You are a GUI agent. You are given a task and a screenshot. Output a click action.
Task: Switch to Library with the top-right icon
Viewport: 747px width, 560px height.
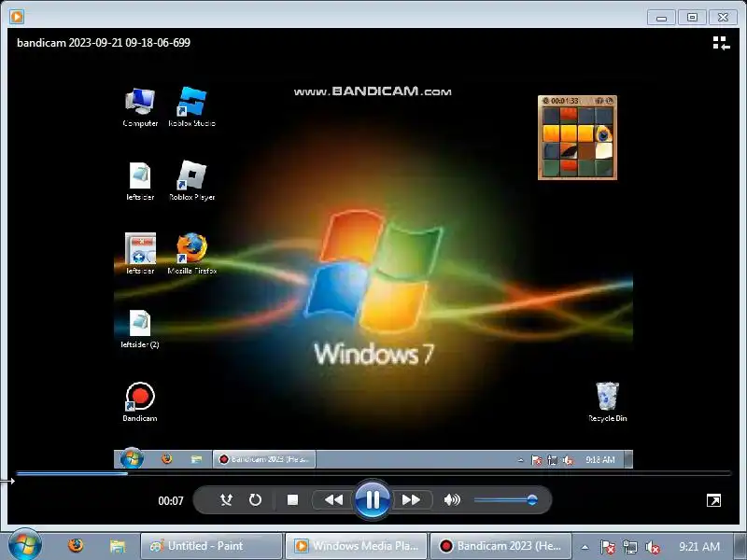[721, 43]
